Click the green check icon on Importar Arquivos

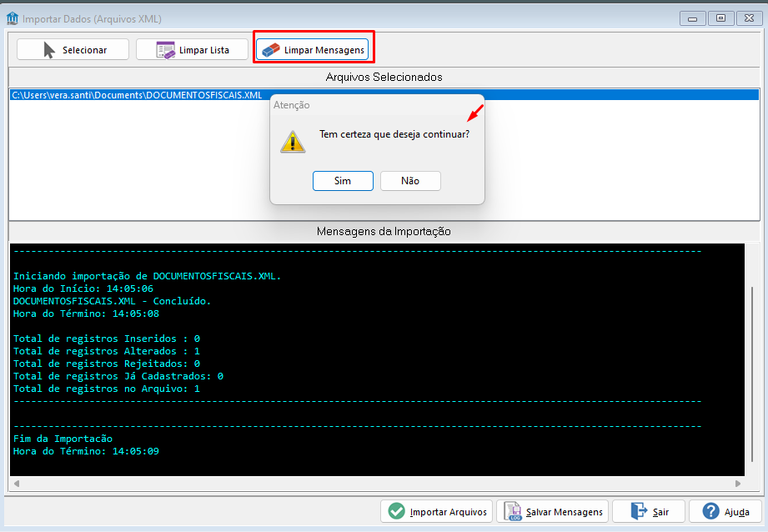[396, 511]
